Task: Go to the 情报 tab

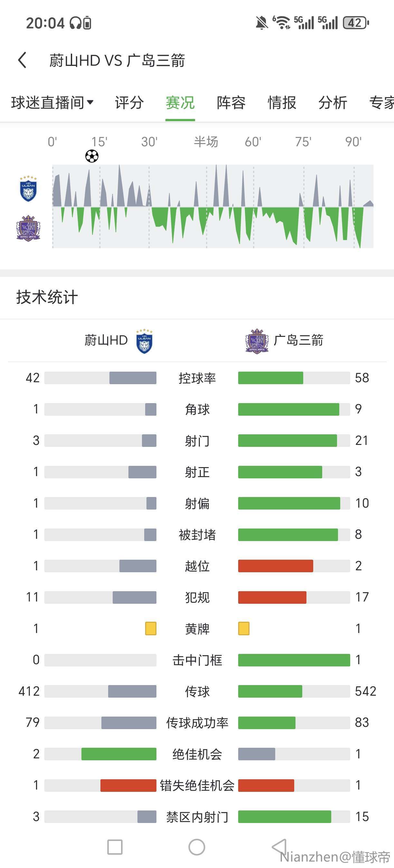Action: [x=282, y=103]
